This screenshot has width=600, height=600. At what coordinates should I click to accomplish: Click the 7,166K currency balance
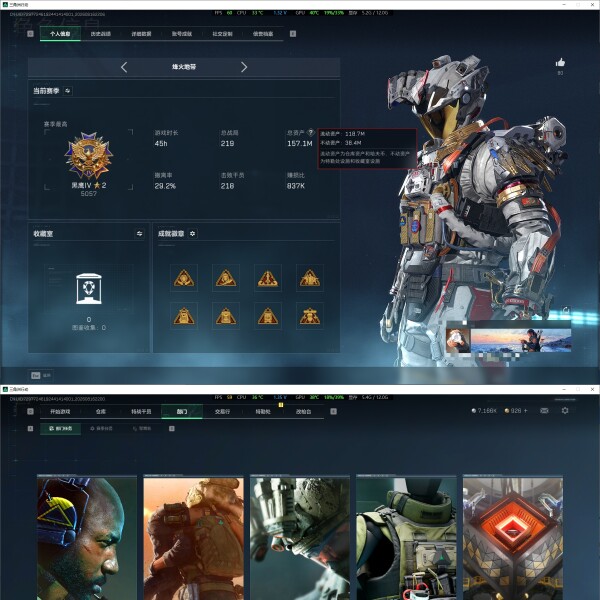484,411
